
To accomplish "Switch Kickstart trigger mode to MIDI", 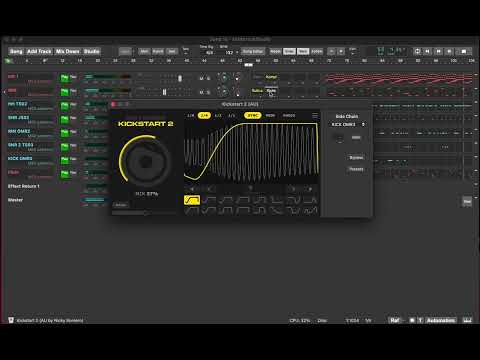I will [x=270, y=116].
